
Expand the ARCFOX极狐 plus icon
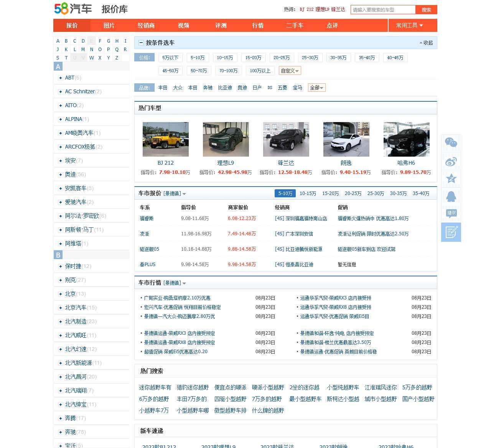(60, 147)
